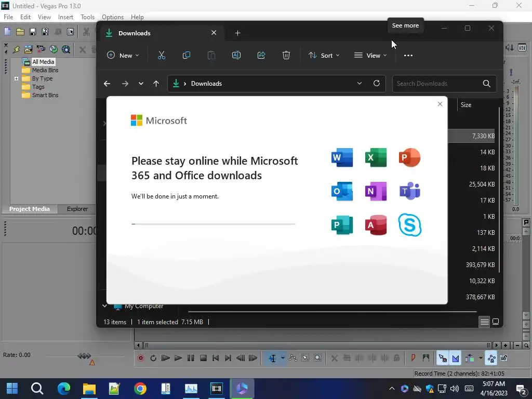Click the Play button in Vegas transport
The width and height of the screenshot is (532, 399).
(178, 358)
